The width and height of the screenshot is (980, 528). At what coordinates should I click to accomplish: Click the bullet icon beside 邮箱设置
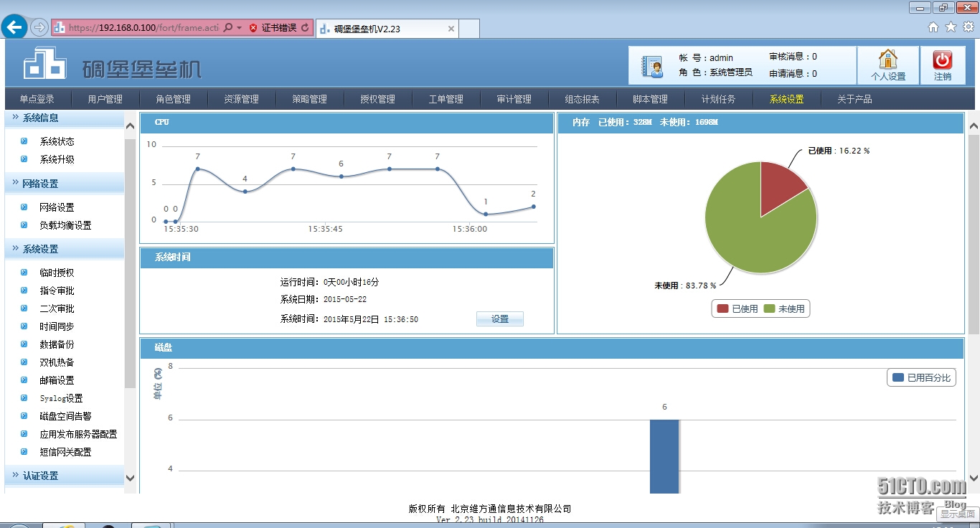click(x=24, y=380)
